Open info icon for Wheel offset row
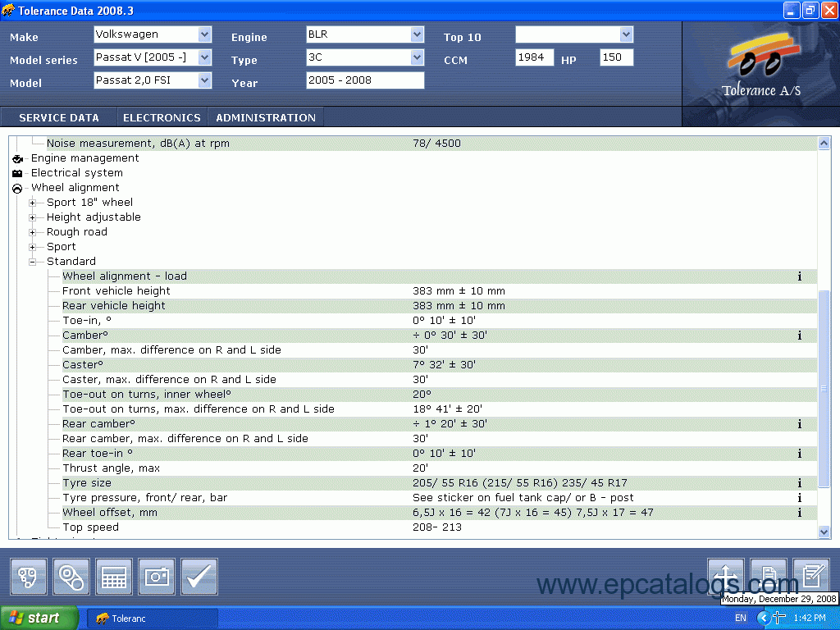This screenshot has width=840, height=630. pos(799,513)
